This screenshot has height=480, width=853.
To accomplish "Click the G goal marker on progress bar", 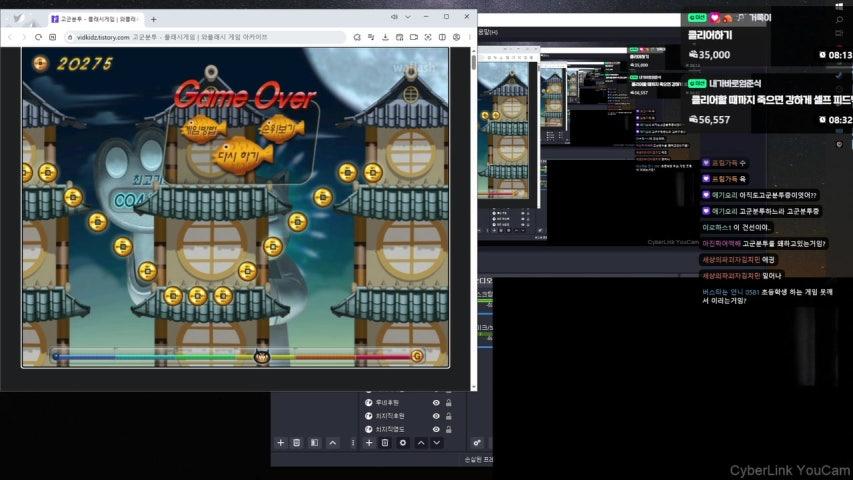I will pyautogui.click(x=417, y=356).
